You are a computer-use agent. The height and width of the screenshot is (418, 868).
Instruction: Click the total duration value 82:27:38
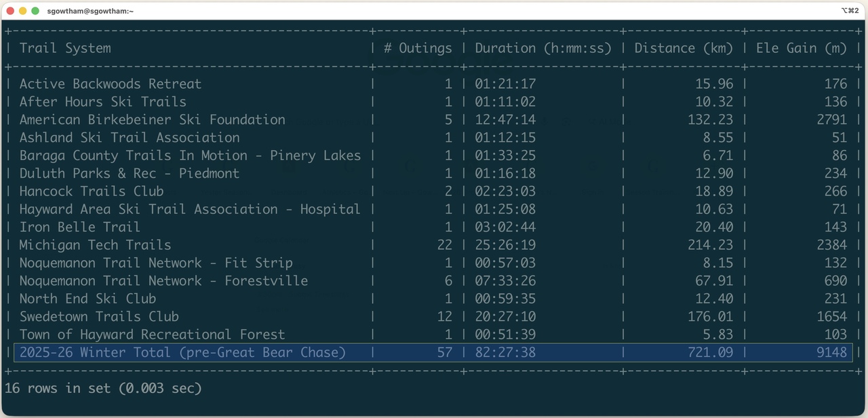[x=505, y=352]
